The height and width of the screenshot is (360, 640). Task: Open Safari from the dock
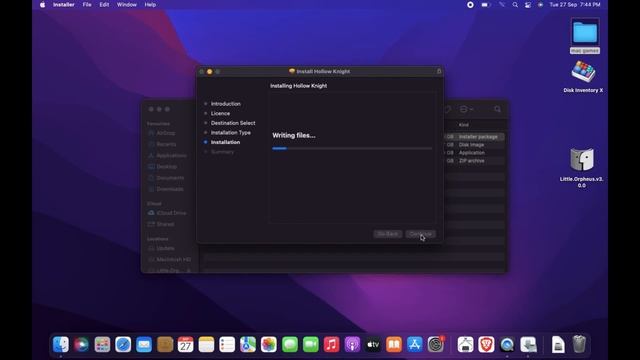[x=123, y=344]
